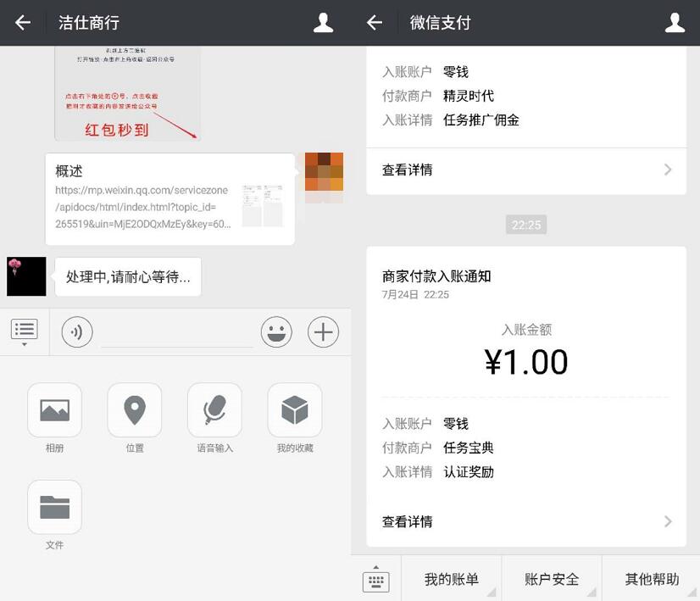Open 查看详情 for the 任务宝典 payment
Screen dimensions: 700x601
tap(526, 521)
